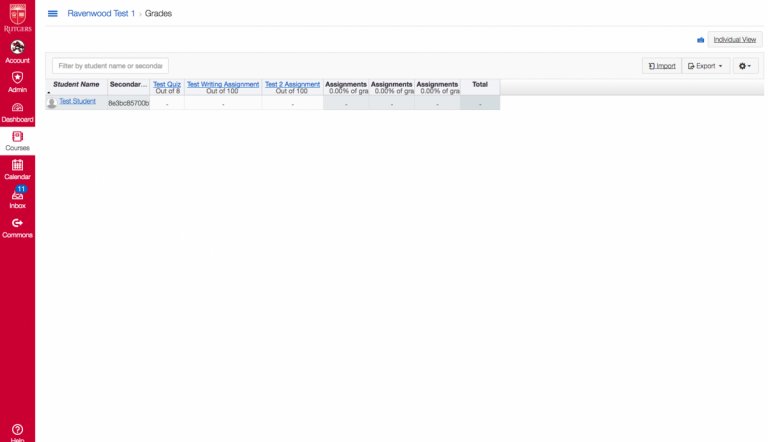Open the Test Quiz column link
The image size is (768, 442).
[167, 84]
